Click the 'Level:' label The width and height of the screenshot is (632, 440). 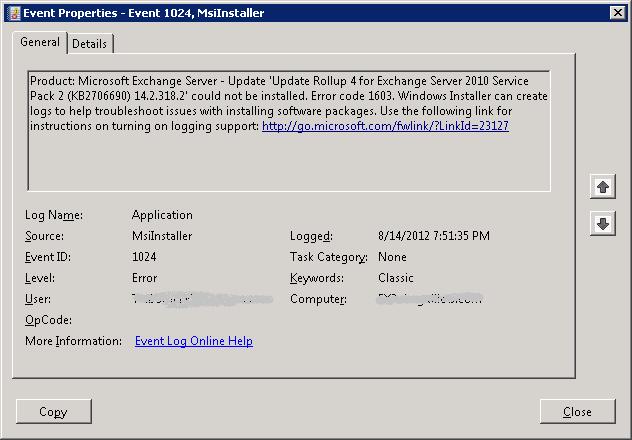(x=40, y=278)
